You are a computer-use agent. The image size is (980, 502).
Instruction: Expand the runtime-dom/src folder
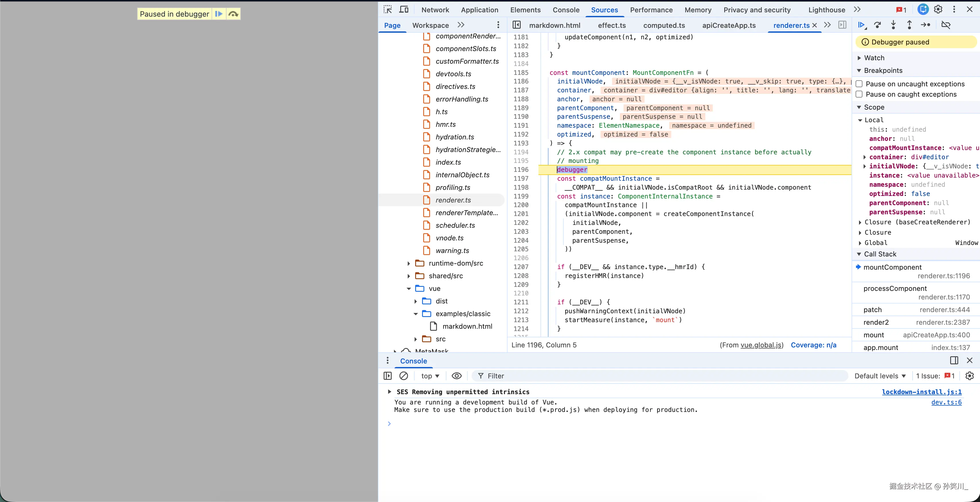click(x=409, y=263)
